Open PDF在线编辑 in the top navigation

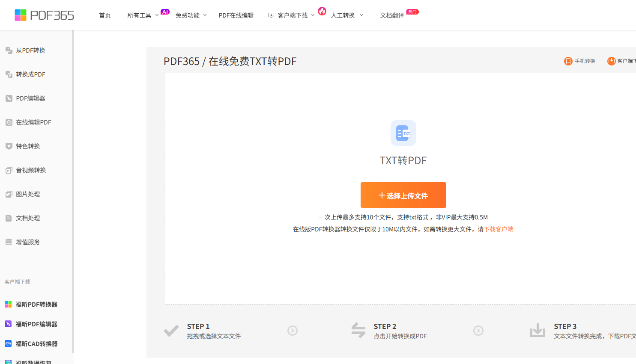click(x=236, y=15)
